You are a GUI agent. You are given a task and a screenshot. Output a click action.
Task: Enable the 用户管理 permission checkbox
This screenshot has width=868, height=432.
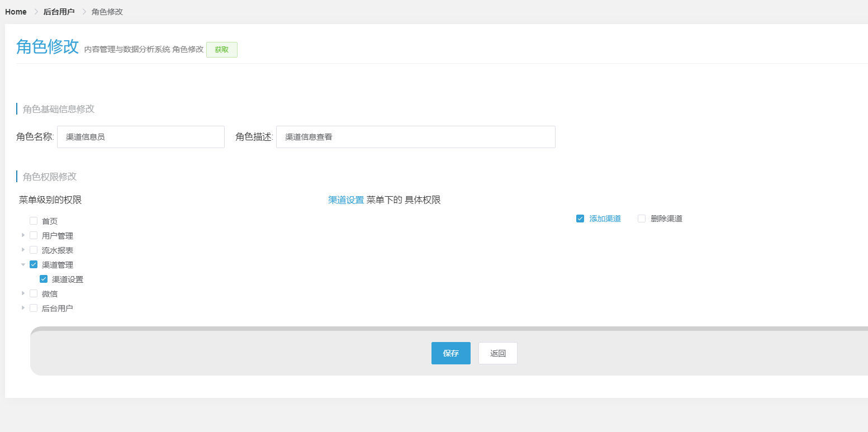tap(34, 235)
